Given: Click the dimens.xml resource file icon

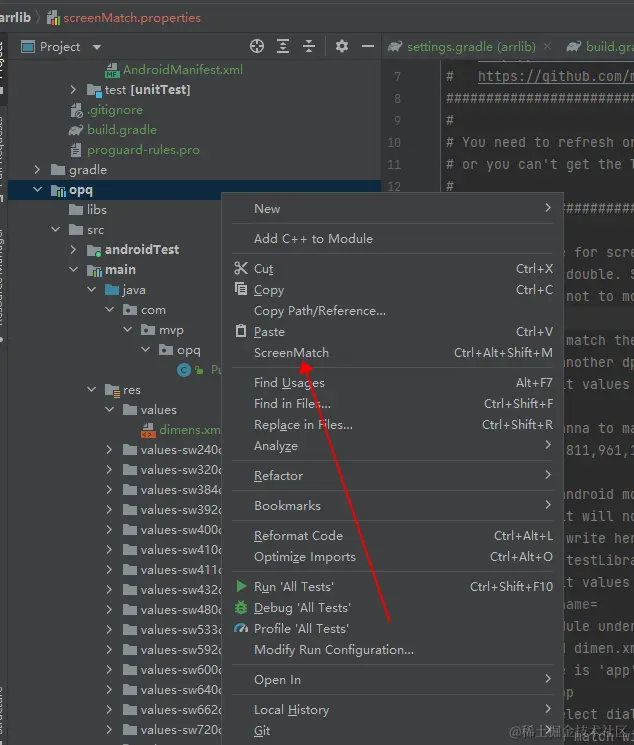Looking at the screenshot, I should [148, 430].
